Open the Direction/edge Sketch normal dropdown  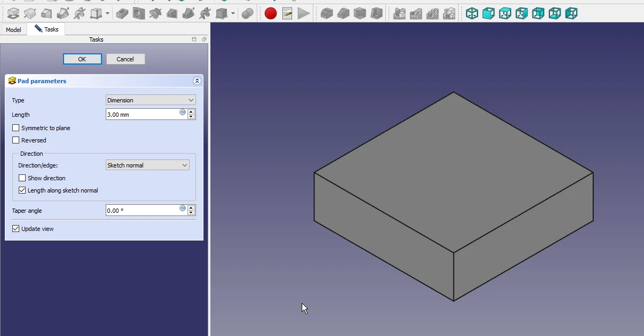147,165
